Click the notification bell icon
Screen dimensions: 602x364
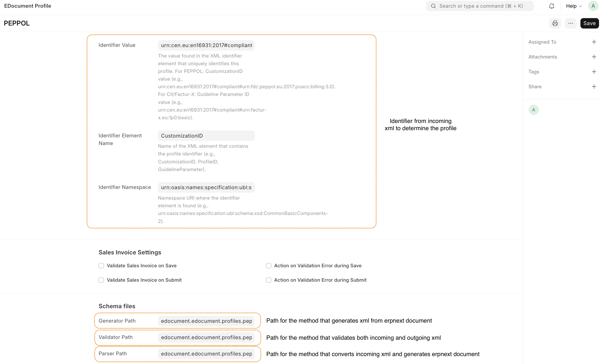click(x=551, y=6)
